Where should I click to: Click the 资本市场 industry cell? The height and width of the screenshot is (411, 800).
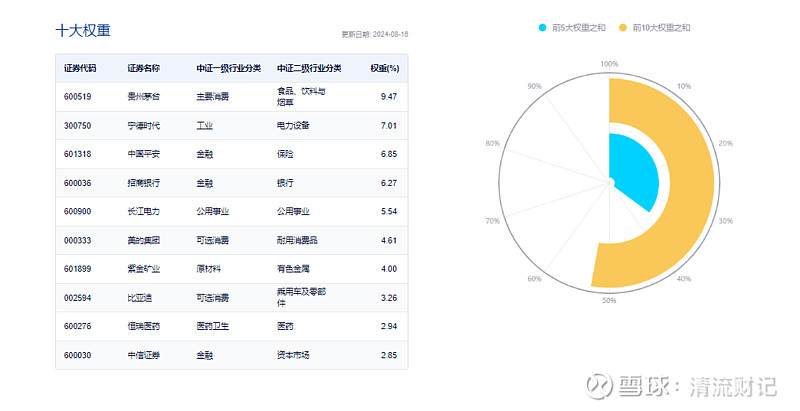(293, 355)
